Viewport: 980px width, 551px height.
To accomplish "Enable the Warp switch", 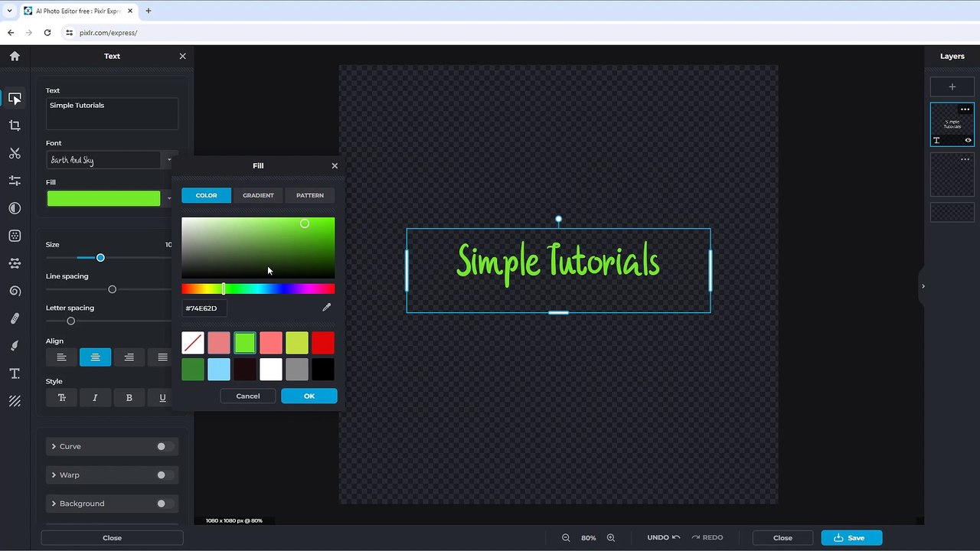I will click(x=165, y=475).
